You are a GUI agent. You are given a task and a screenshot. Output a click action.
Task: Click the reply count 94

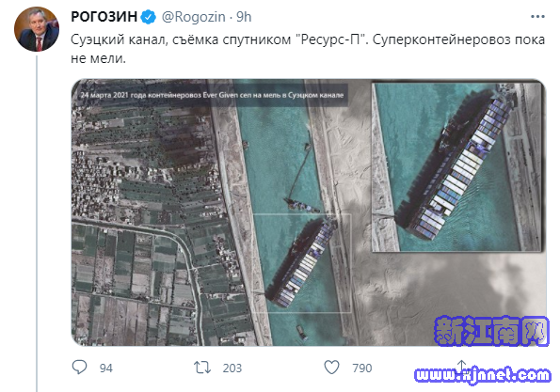click(106, 368)
